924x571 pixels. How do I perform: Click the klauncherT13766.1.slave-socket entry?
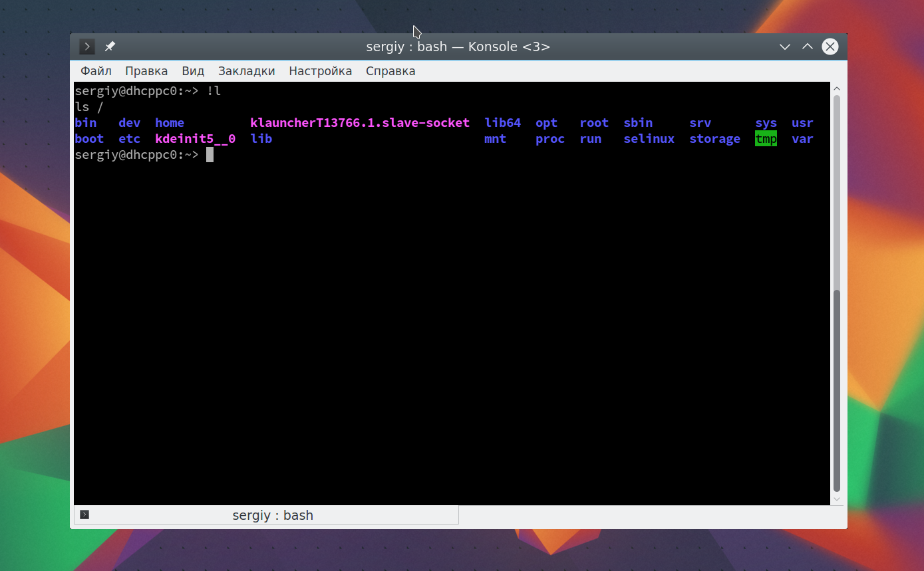(x=360, y=123)
